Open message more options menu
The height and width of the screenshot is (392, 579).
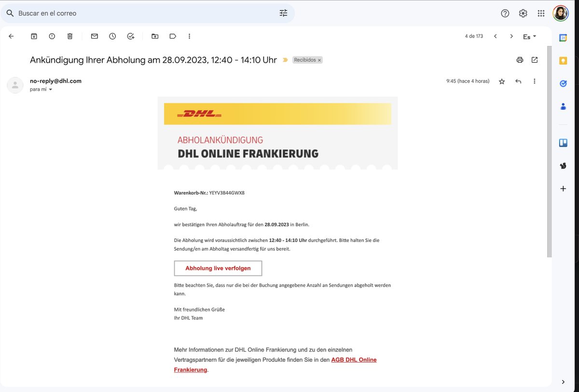click(535, 81)
